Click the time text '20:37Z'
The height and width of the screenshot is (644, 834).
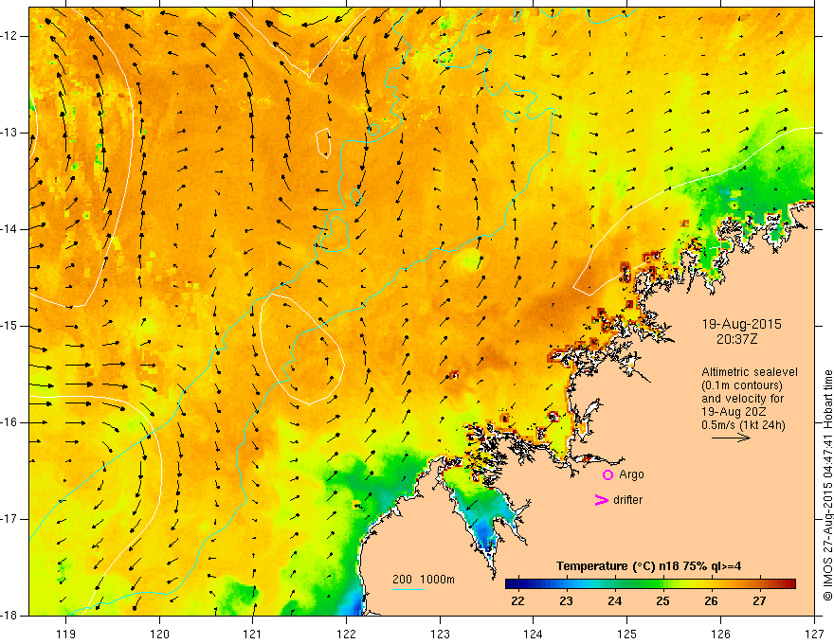(736, 339)
